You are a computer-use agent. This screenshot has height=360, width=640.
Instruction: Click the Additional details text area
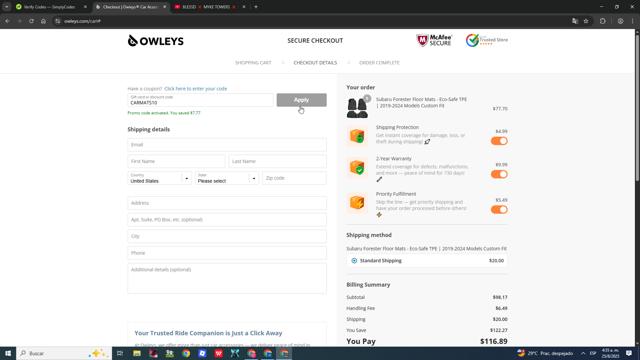tap(227, 278)
